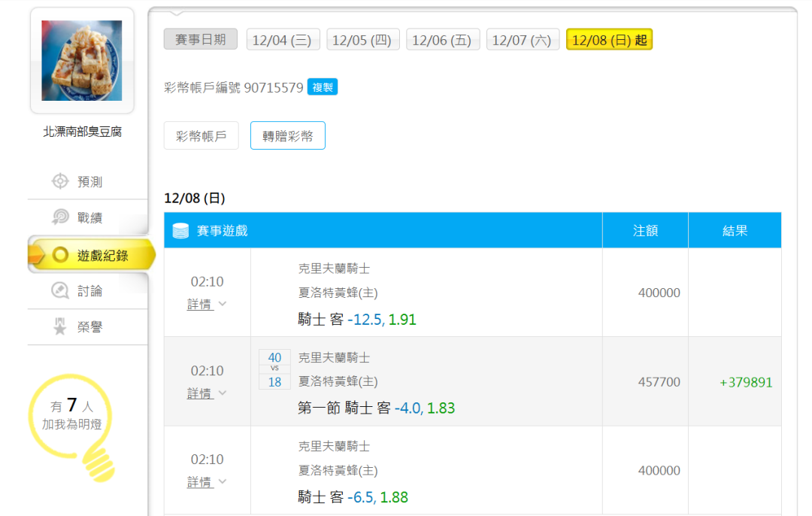This screenshot has width=812, height=516.
Task: Select date tab 12/04 (三)
Action: point(282,39)
